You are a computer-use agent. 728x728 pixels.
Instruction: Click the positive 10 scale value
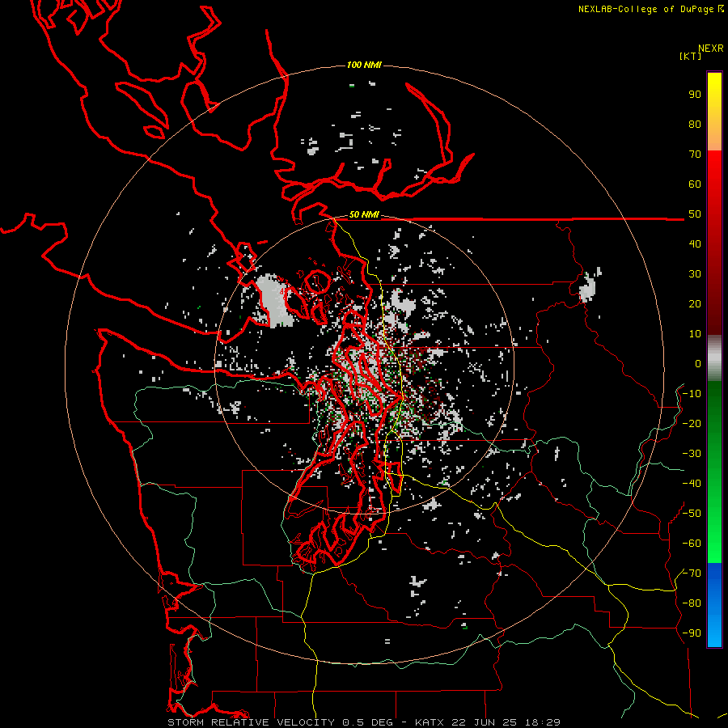tap(695, 334)
